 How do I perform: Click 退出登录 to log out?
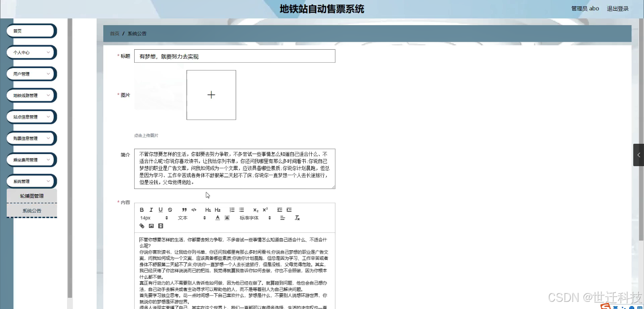click(618, 9)
